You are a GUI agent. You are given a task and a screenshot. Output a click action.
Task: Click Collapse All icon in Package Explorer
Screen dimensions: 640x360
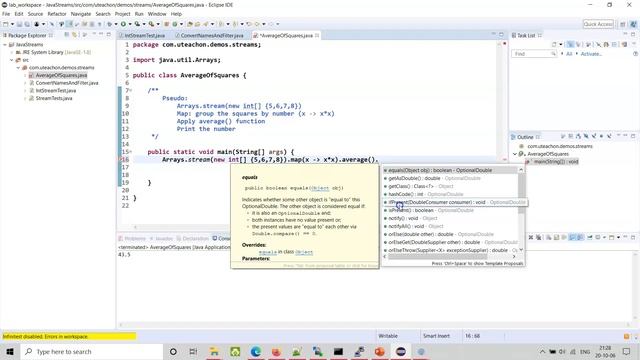pos(67,35)
